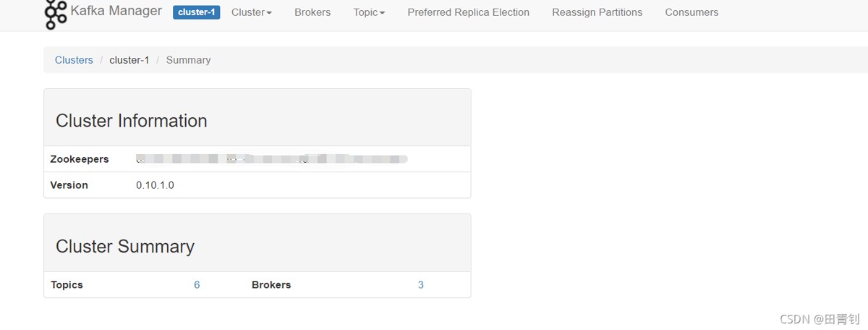Expand the Topic dropdown menu
The width and height of the screenshot is (868, 330).
[x=369, y=12]
